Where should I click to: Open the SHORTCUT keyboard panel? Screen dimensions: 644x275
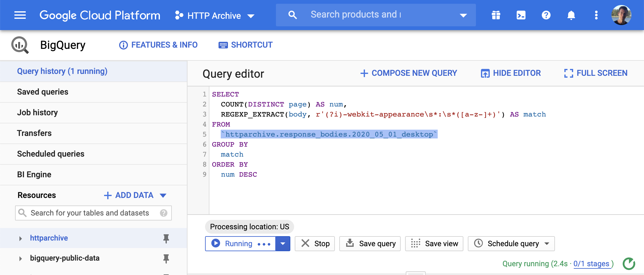pyautogui.click(x=245, y=45)
